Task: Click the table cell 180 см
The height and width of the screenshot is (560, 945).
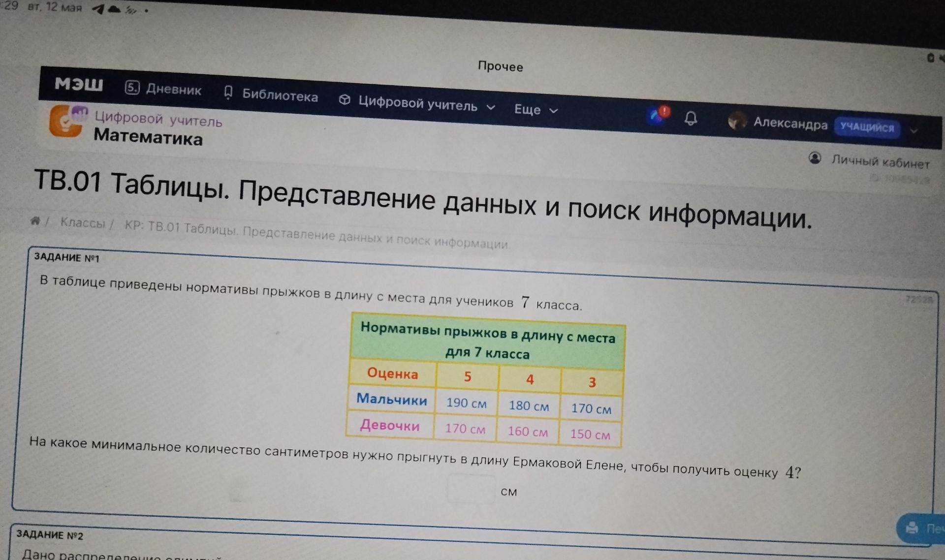Action: [529, 406]
